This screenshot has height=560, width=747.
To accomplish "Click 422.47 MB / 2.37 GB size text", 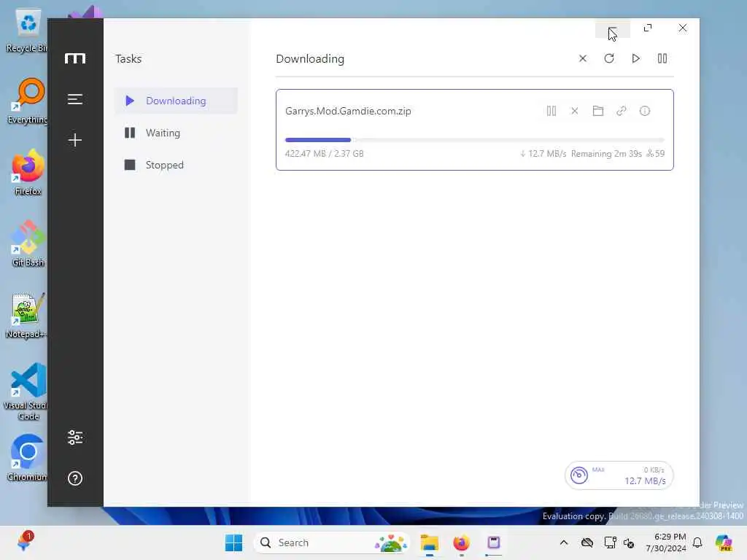I will (325, 154).
